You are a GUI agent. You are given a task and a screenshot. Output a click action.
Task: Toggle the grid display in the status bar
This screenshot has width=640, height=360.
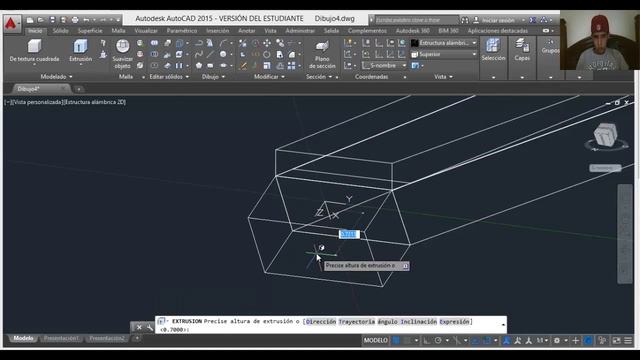click(396, 340)
